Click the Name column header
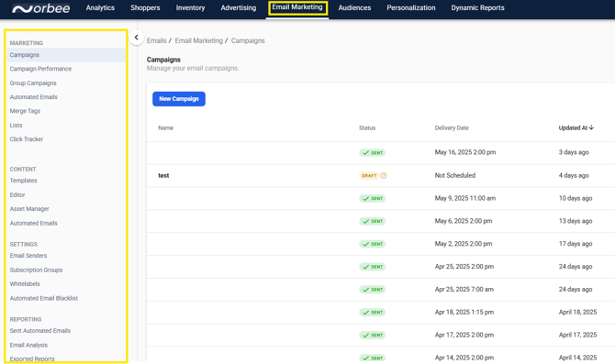Viewport: 615px width, 364px height. tap(166, 128)
